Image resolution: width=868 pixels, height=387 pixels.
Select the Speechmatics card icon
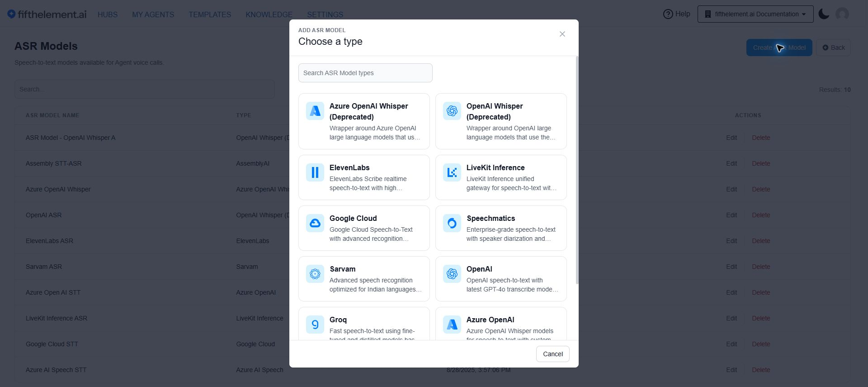pyautogui.click(x=452, y=223)
